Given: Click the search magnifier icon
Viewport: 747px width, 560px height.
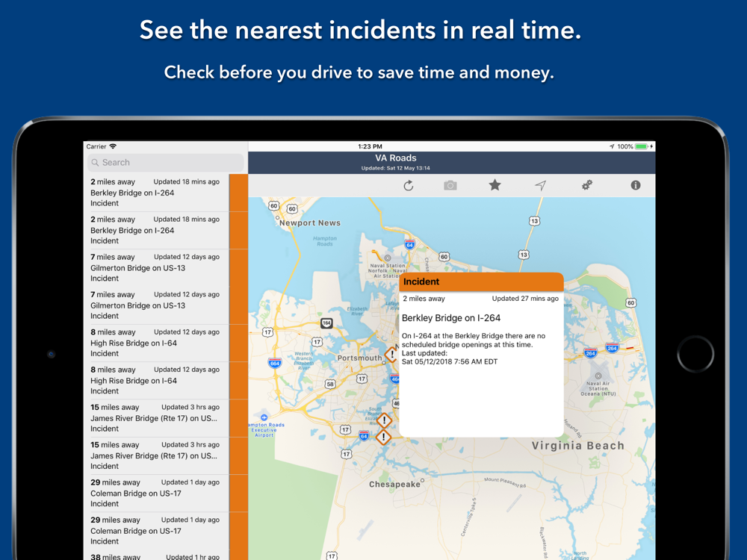Looking at the screenshot, I should 95,162.
